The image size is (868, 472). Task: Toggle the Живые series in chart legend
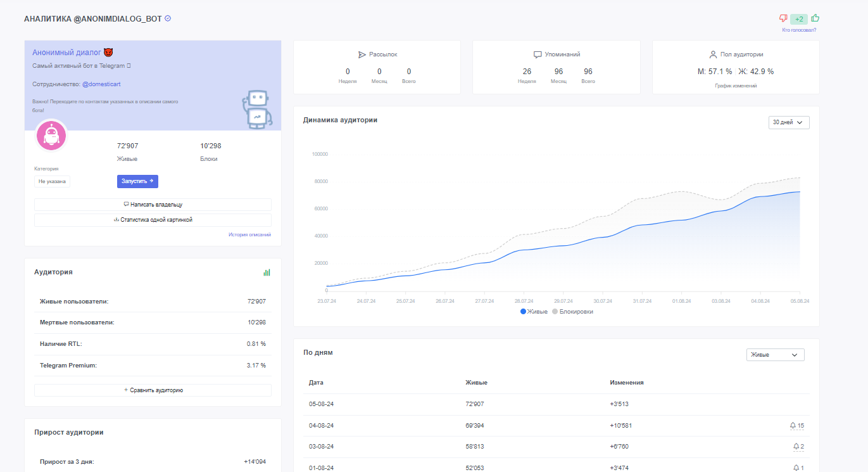534,312
